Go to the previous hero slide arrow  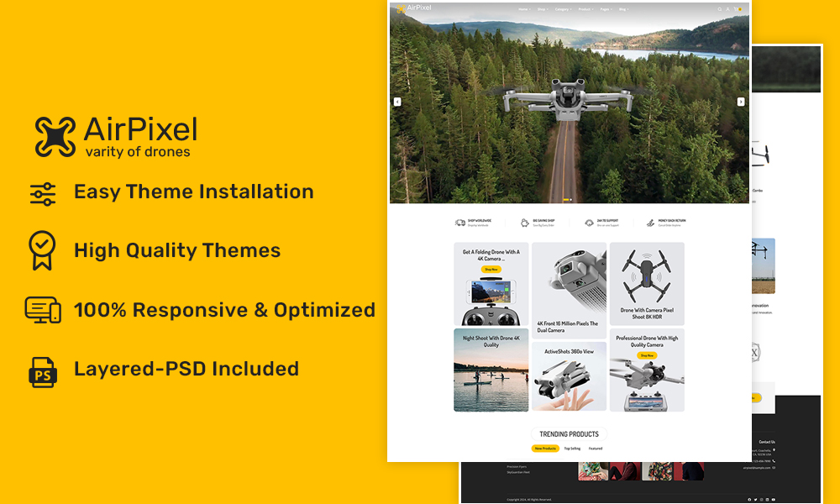coord(397,102)
